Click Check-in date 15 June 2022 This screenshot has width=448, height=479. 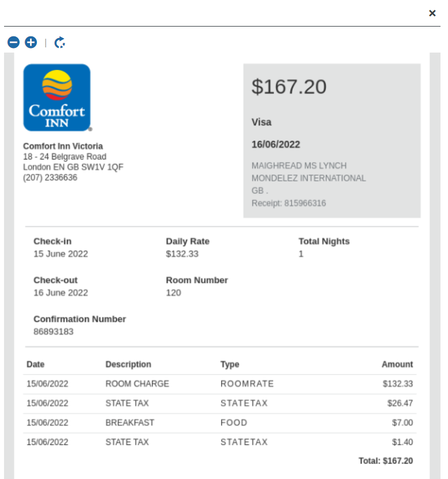pos(61,254)
